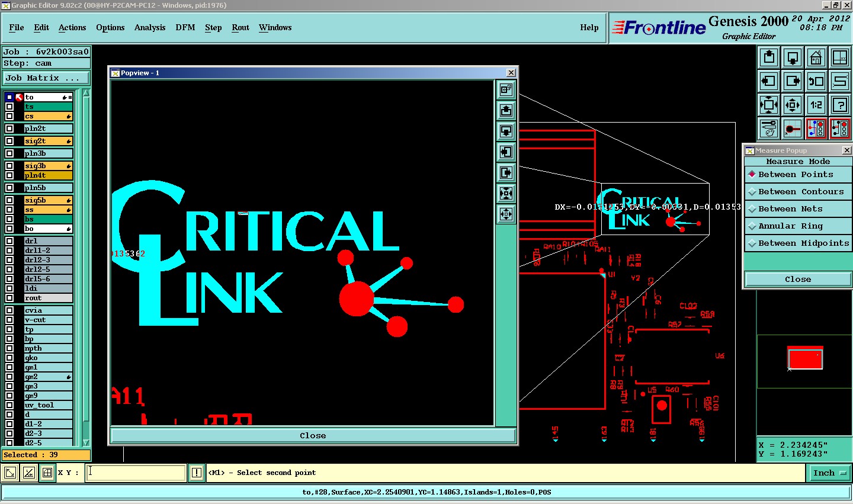The width and height of the screenshot is (853, 504).
Task: Toggle checkbox for layer sig2t
Action: coord(9,141)
